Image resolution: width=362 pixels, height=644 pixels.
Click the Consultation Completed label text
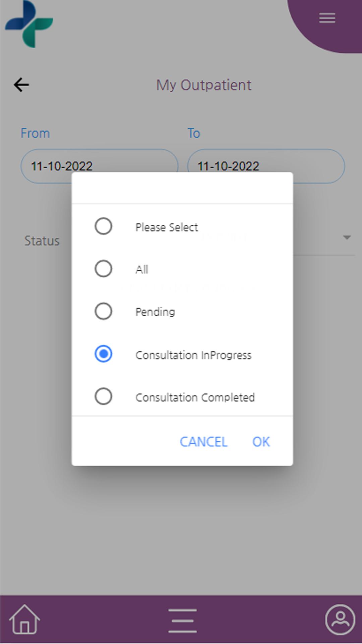(x=195, y=397)
